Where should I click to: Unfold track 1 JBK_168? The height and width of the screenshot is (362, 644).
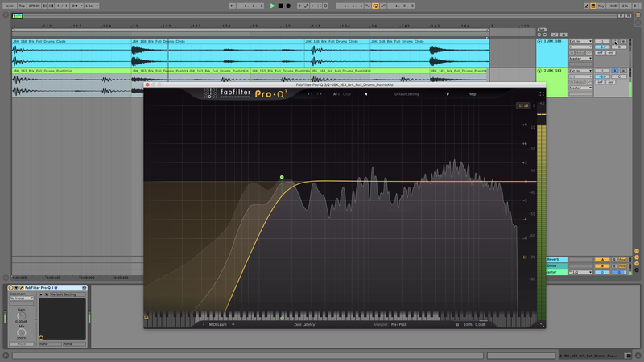pos(539,42)
